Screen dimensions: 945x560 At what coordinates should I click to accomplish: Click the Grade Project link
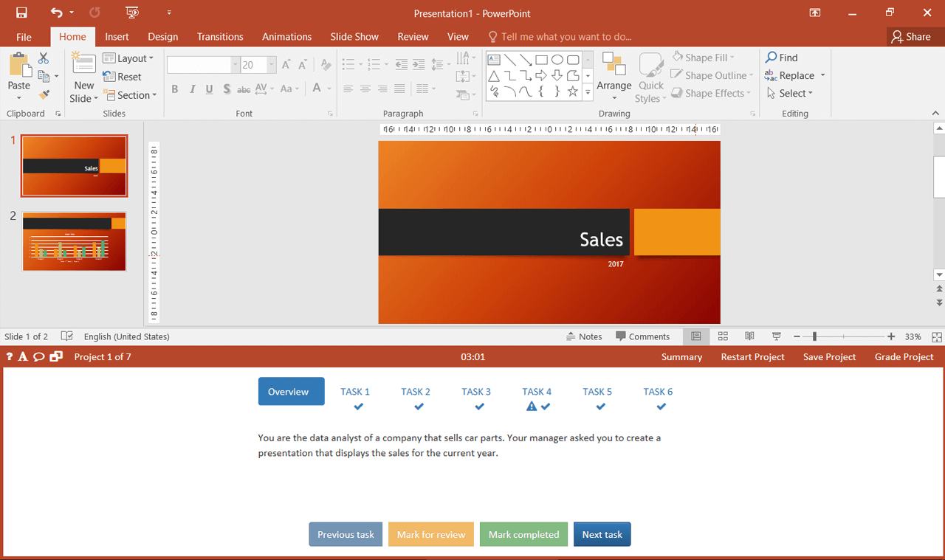pyautogui.click(x=904, y=357)
